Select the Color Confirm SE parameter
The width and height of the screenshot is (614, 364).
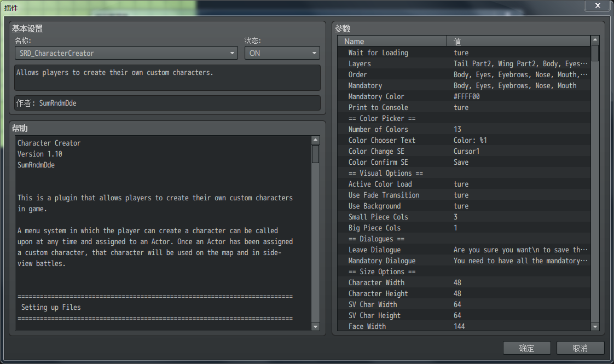pyautogui.click(x=464, y=162)
